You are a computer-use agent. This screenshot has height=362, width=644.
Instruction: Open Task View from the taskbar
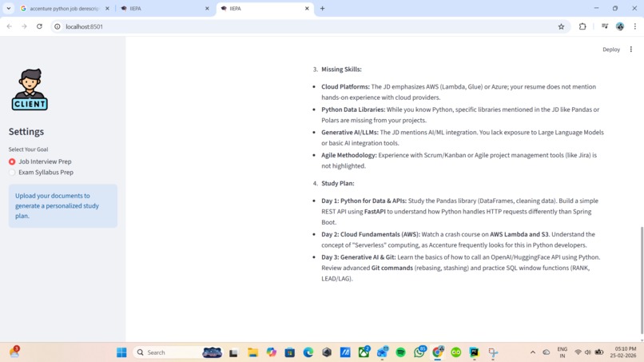click(233, 352)
